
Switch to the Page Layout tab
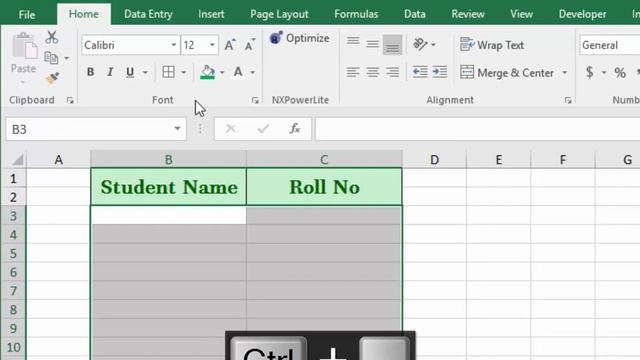point(279,14)
